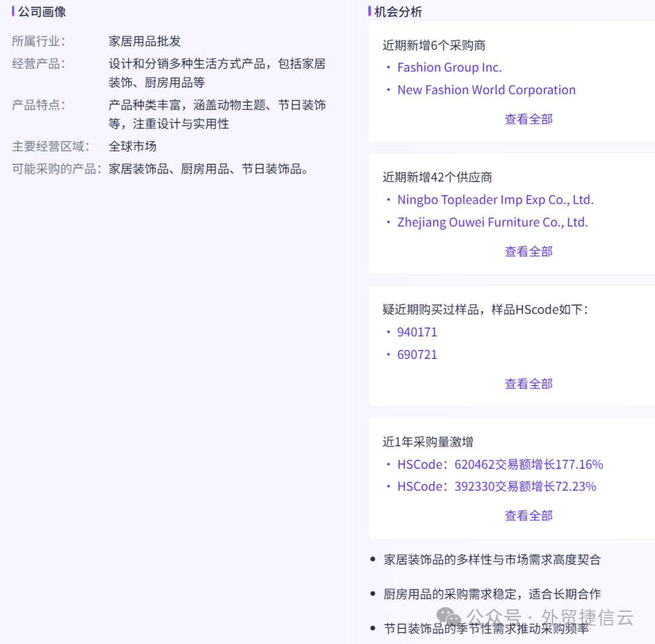
Task: Open sample HScode 690721 details
Action: (417, 354)
